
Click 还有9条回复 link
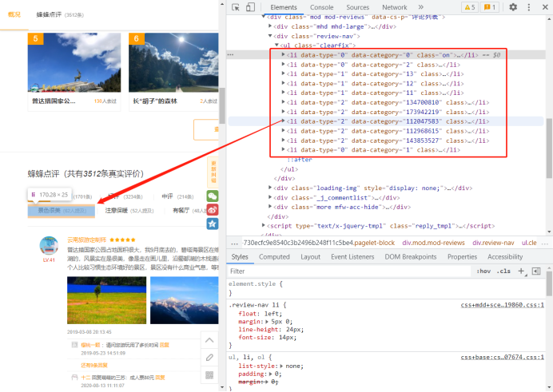[x=94, y=365]
